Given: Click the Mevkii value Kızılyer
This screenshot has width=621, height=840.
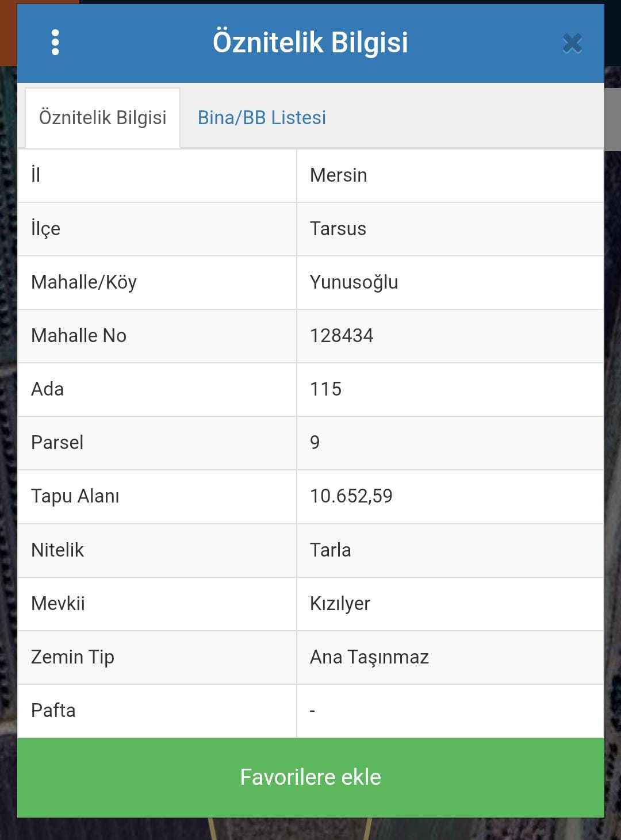Looking at the screenshot, I should tap(340, 604).
